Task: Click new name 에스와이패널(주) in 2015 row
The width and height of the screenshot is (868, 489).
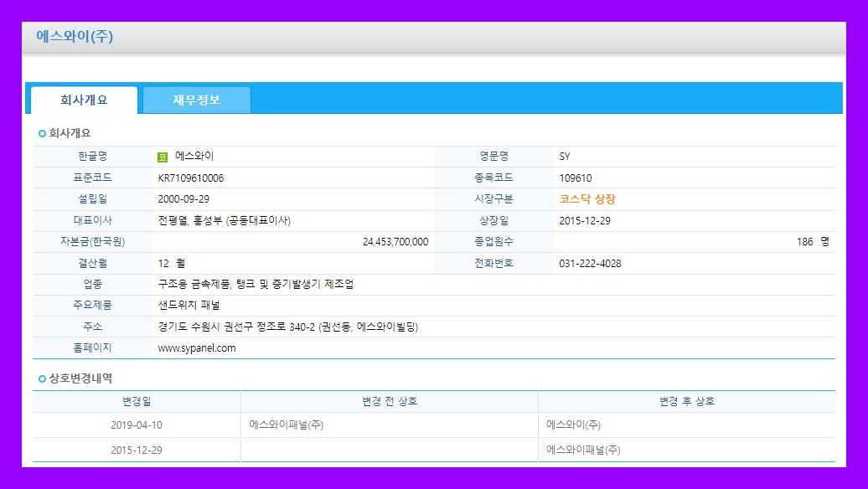Action: coord(583,450)
